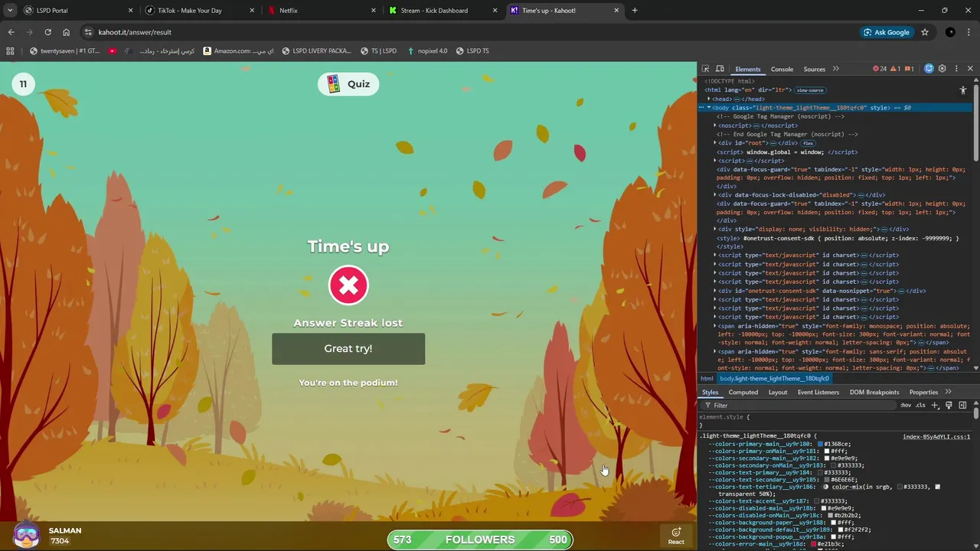Open a new browser tab
980x551 pixels.
[635, 11]
